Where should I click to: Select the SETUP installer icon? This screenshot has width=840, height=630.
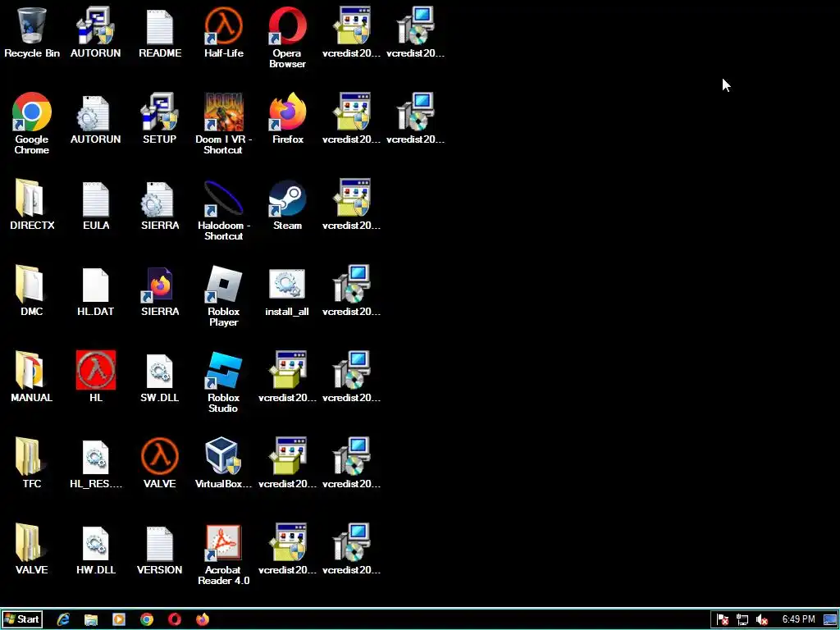point(160,118)
